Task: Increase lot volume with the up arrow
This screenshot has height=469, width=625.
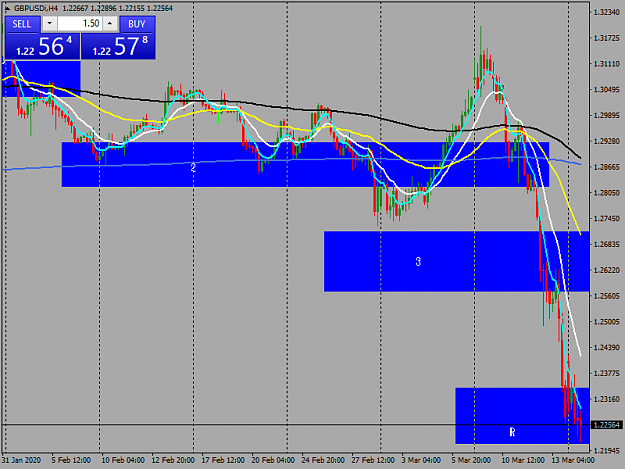Action: 110,24
